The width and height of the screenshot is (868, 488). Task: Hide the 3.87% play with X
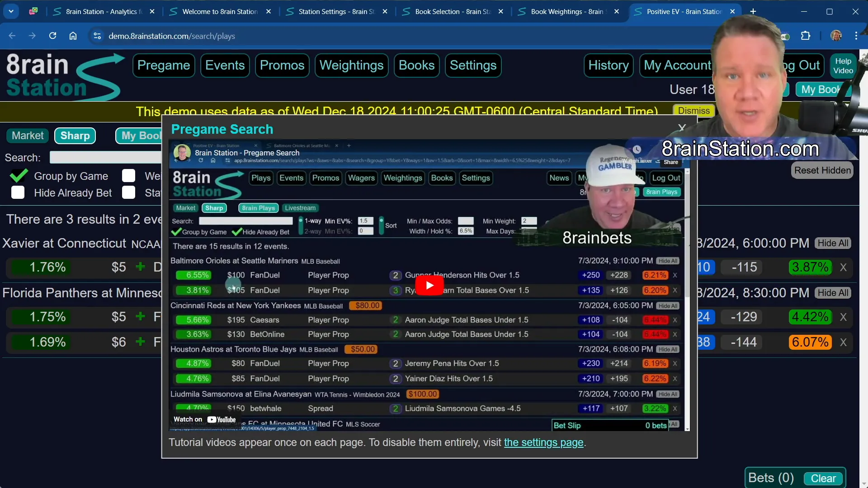(843, 267)
